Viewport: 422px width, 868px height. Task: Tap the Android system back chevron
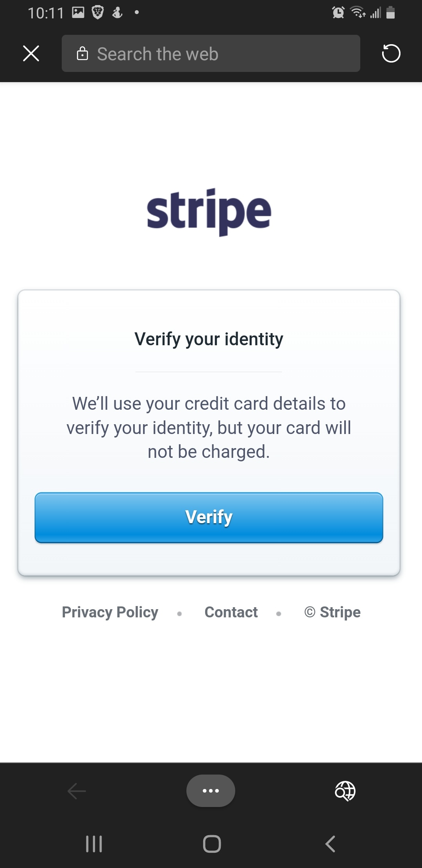pos(330,844)
